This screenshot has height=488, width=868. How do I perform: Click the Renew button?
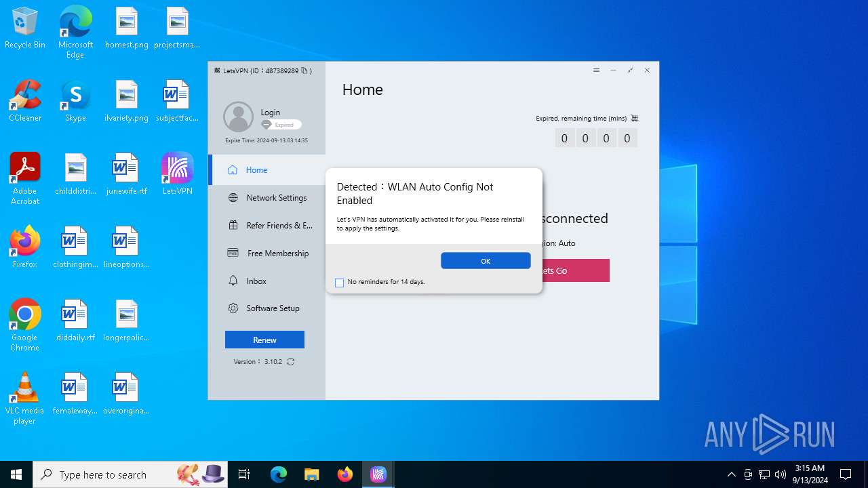click(x=264, y=340)
